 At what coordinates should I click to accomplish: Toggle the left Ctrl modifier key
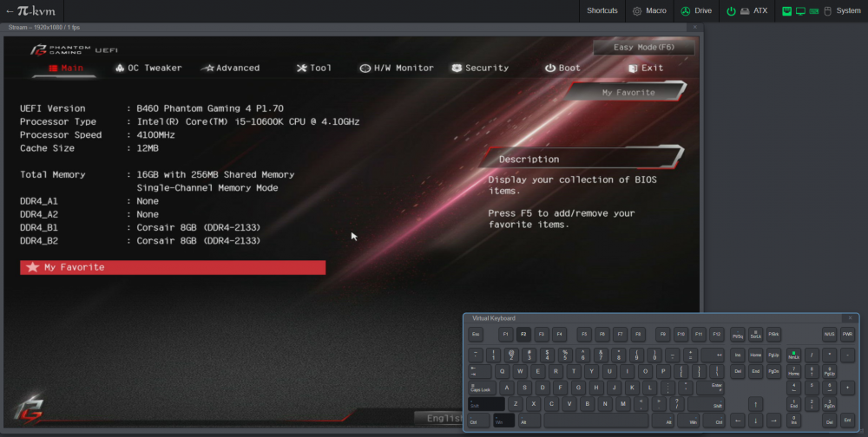[478, 421]
